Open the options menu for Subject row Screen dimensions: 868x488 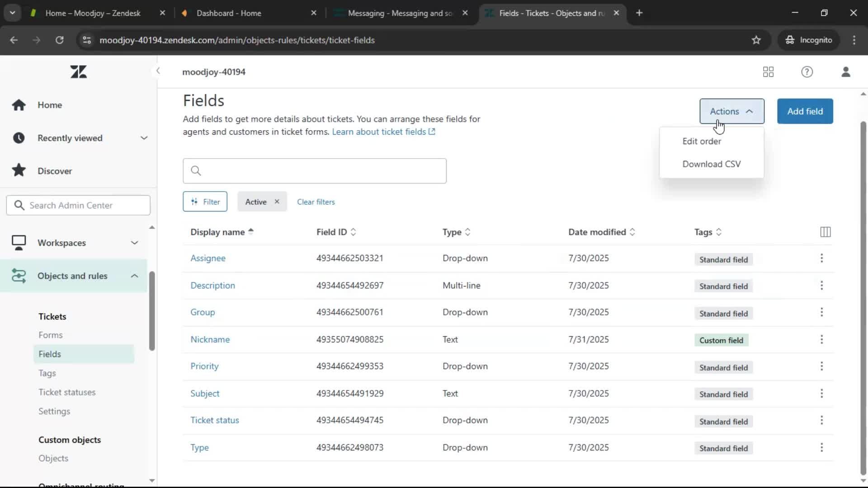pos(821,394)
